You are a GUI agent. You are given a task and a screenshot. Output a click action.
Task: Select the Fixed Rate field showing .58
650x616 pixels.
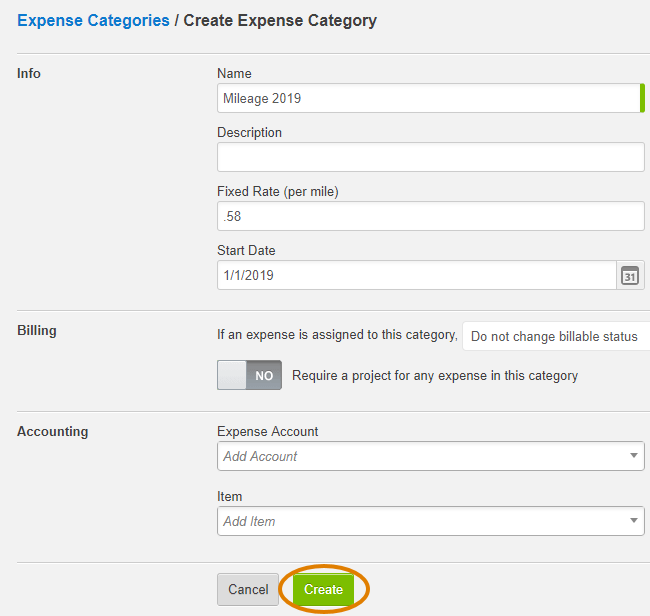point(431,216)
